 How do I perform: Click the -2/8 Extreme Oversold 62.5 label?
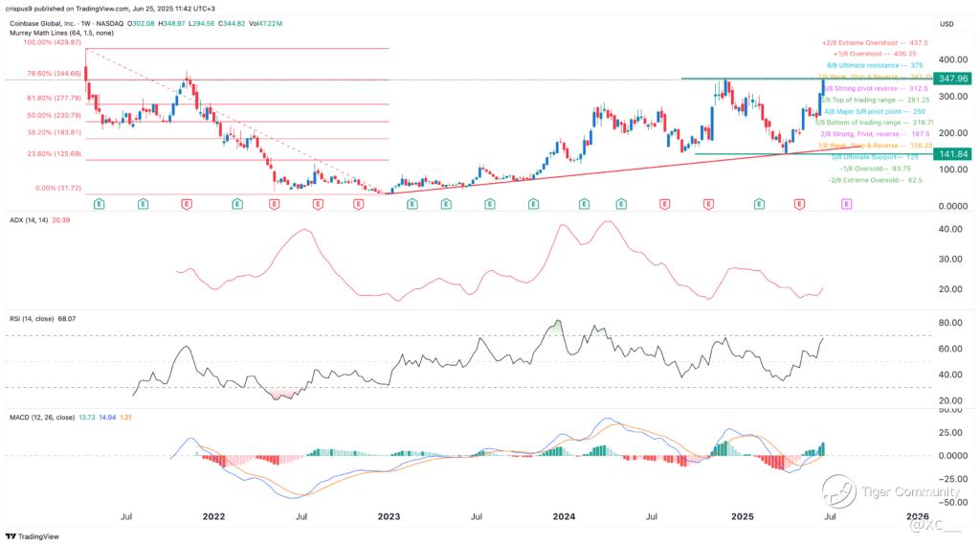[x=875, y=180]
